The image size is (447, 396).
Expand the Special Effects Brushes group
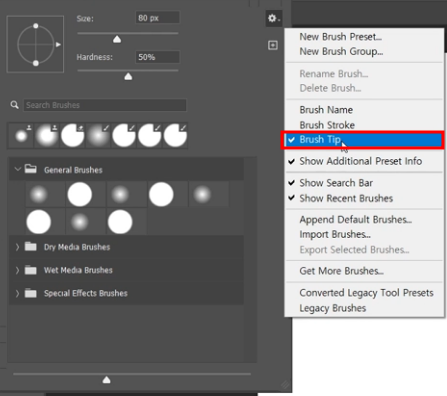click(17, 293)
